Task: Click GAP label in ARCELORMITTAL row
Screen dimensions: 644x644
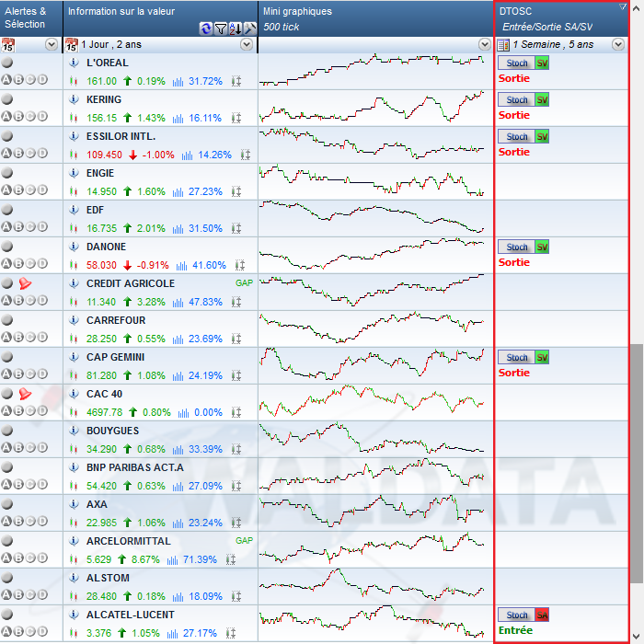Action: tap(244, 541)
